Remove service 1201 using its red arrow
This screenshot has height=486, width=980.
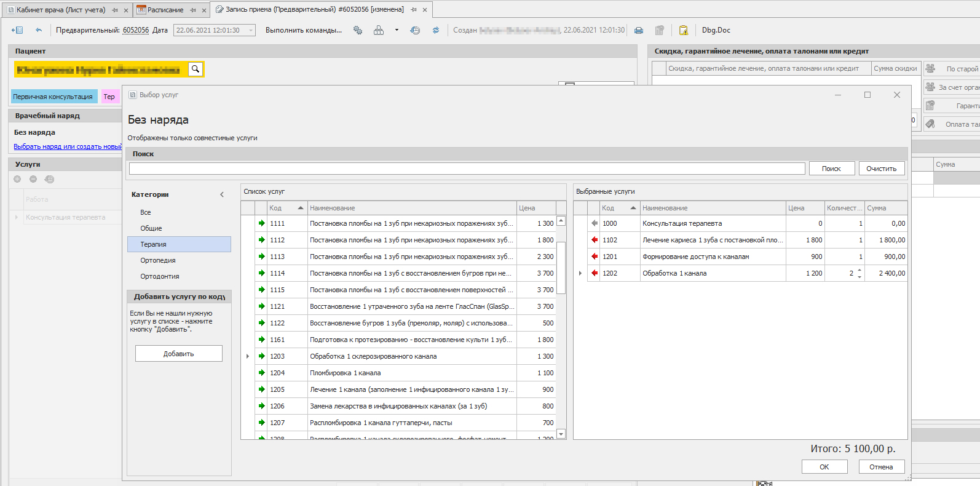[x=594, y=257]
